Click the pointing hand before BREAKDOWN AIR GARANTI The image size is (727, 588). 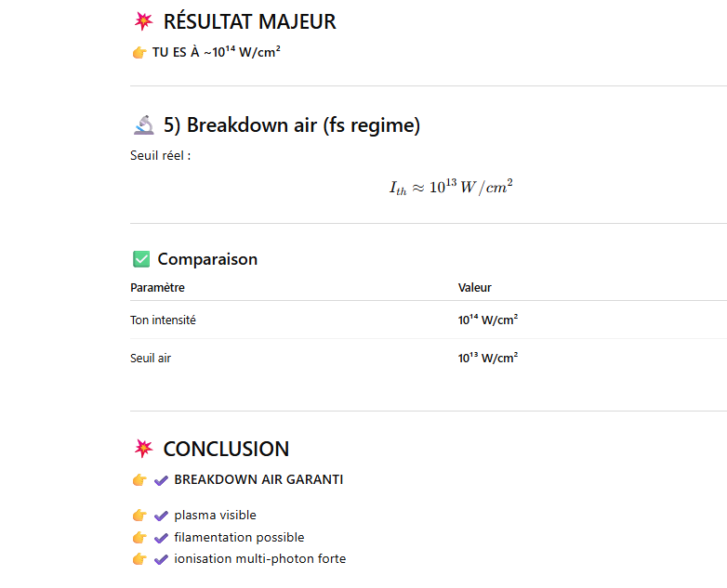point(139,480)
